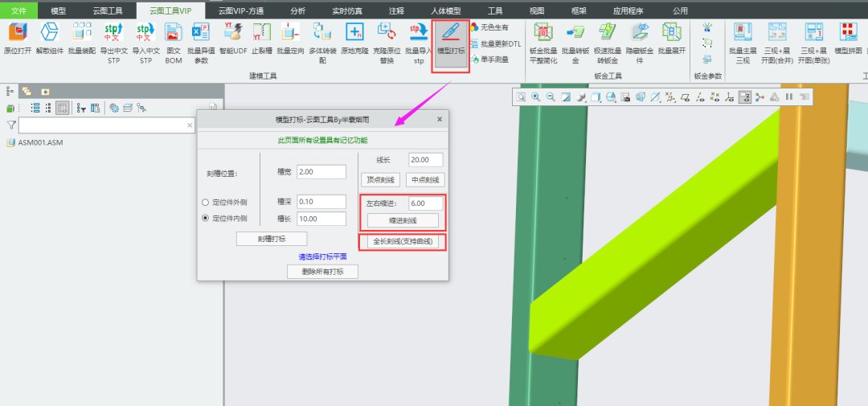Launch the 智能UDF tool
Image resolution: width=868 pixels, height=406 pixels.
pos(233,32)
